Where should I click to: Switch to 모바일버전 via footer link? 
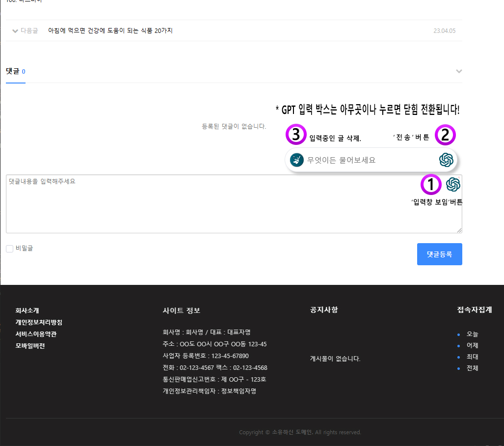tap(30, 346)
